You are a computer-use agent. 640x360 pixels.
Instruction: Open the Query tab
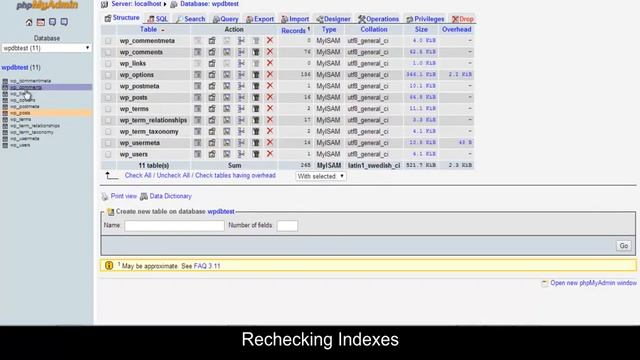[226, 19]
